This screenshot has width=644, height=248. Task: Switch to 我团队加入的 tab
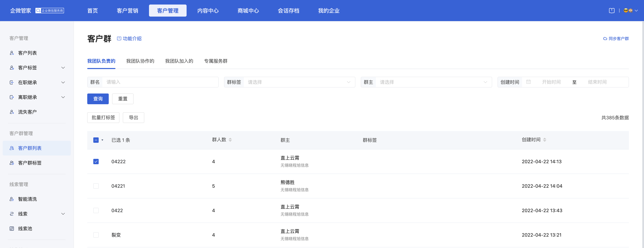coord(179,61)
